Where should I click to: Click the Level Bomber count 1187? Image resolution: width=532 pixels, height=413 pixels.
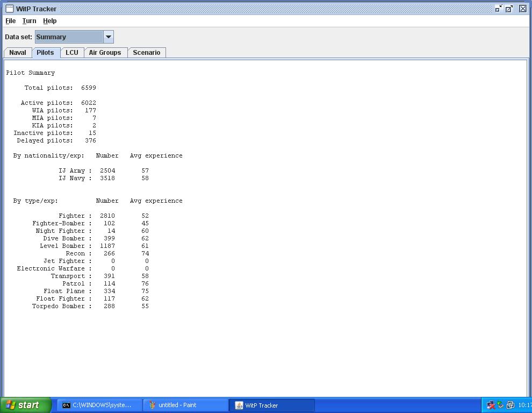tap(107, 246)
